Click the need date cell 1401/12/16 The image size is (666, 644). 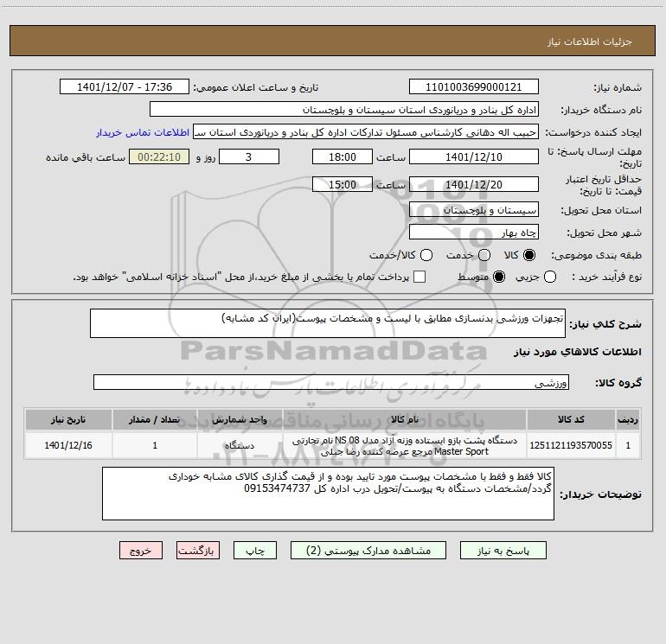click(x=68, y=445)
